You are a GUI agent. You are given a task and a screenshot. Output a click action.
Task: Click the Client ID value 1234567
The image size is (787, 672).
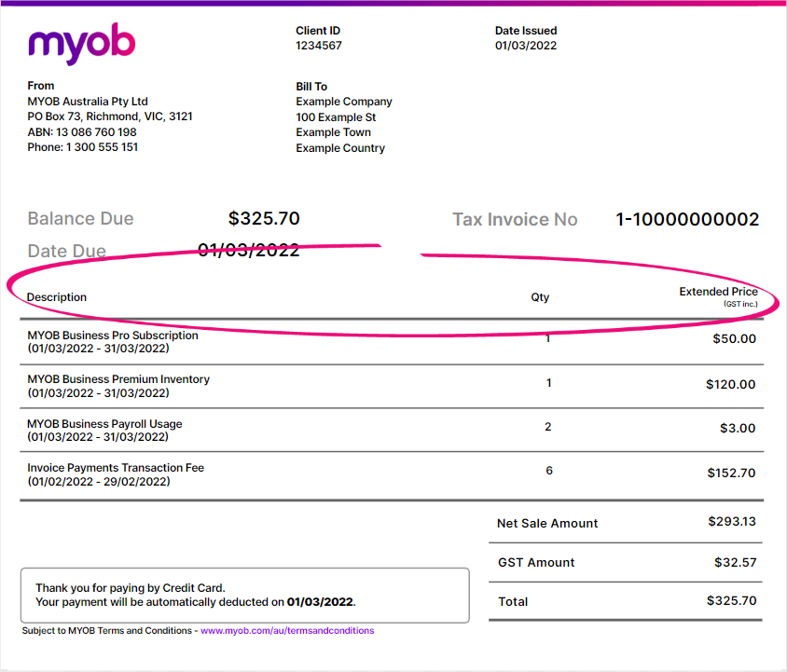pyautogui.click(x=319, y=46)
